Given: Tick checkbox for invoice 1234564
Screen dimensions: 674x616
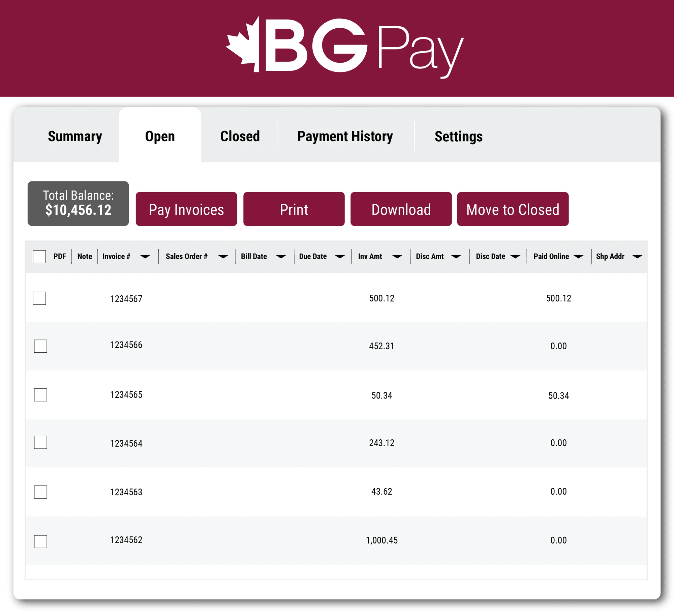Looking at the screenshot, I should coord(40,442).
